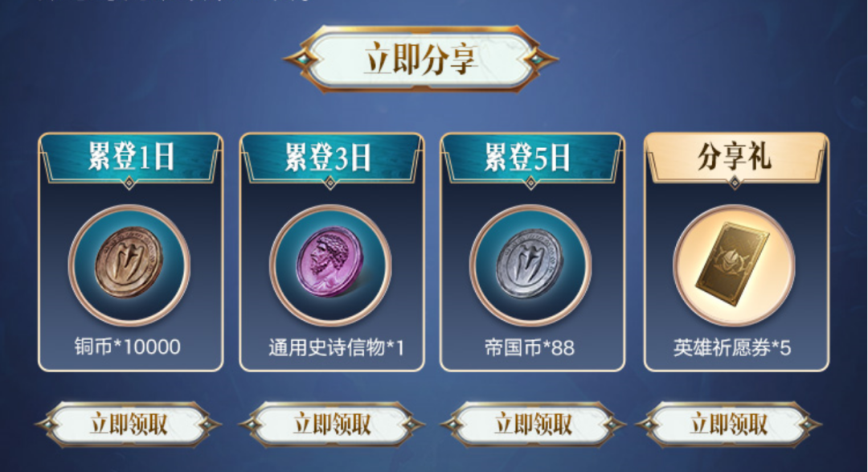Open the 累登1日 header tab
The height and width of the screenshot is (472, 868).
pyautogui.click(x=131, y=158)
